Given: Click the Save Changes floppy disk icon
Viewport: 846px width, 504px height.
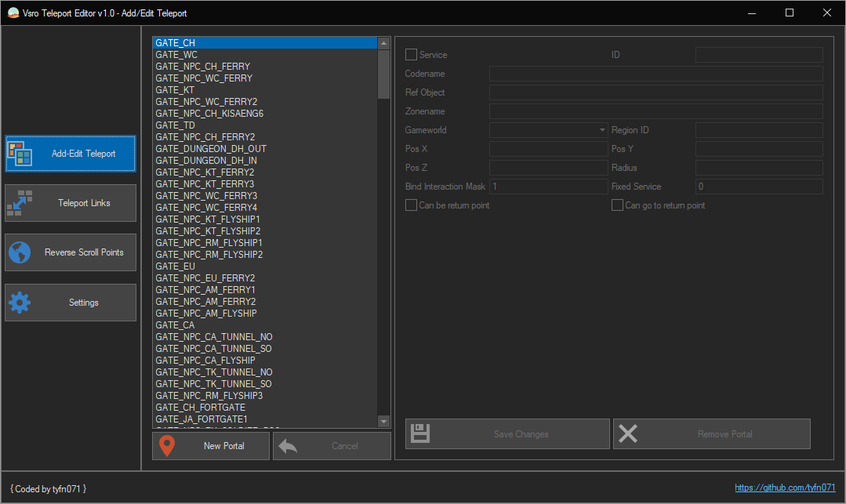Looking at the screenshot, I should tap(421, 433).
